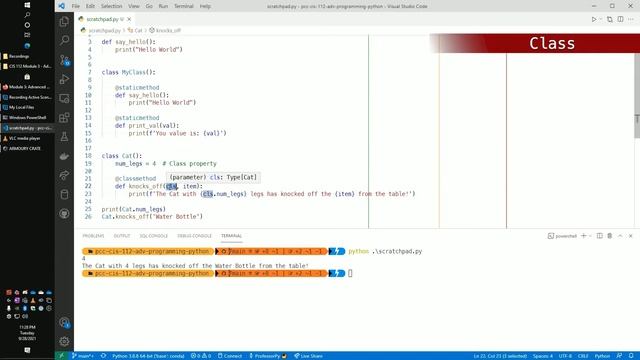Maximize the panel with chevron up
Viewport: 640px width, 360px height.
tap(620, 236)
